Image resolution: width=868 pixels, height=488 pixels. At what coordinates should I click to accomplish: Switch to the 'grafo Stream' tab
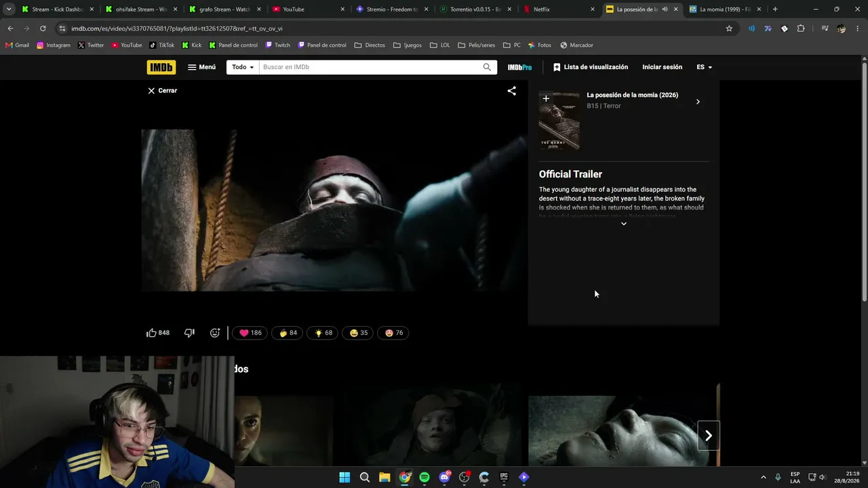(225, 9)
